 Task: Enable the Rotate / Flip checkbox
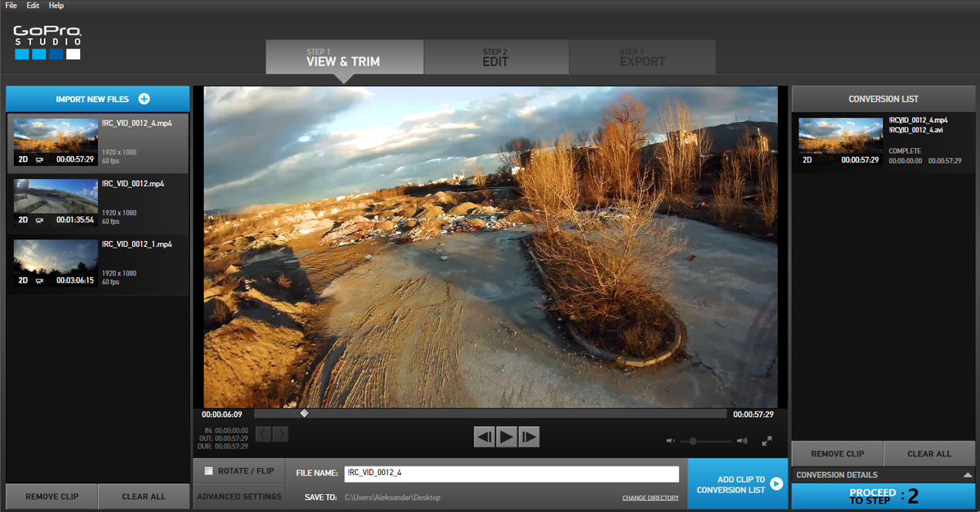tap(208, 471)
